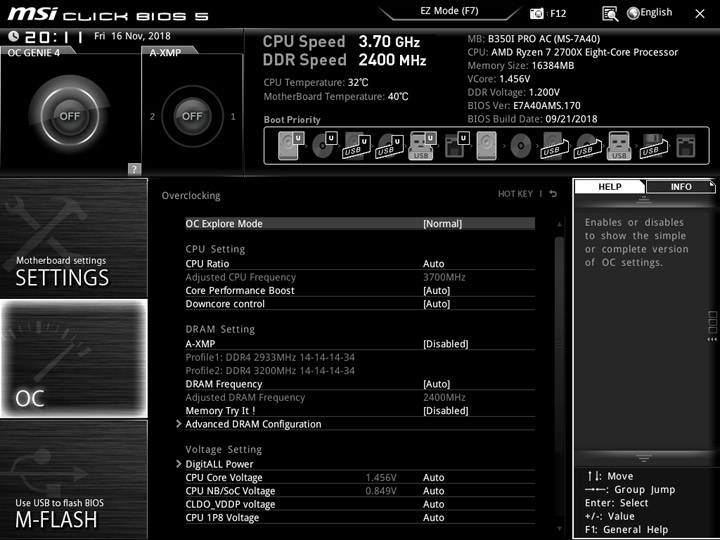Image resolution: width=720 pixels, height=540 pixels.
Task: Toggle the A-XMP OFF button
Action: click(x=192, y=116)
